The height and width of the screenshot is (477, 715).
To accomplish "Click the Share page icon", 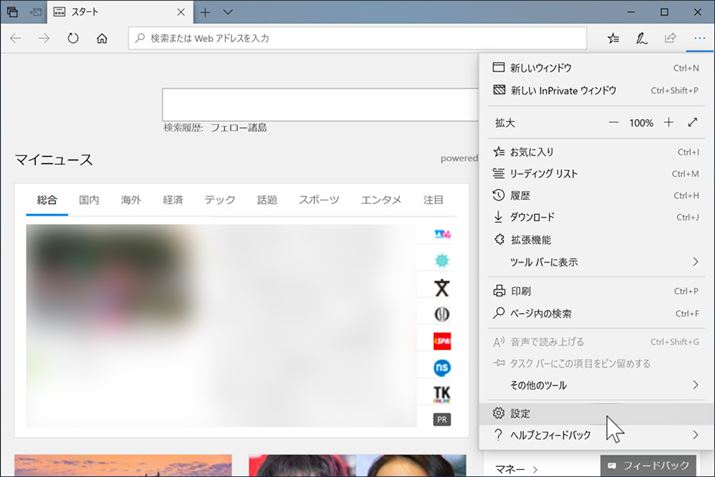I will (670, 39).
